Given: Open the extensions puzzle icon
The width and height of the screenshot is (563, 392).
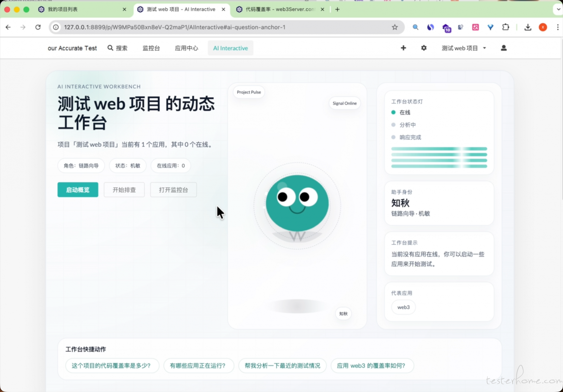Looking at the screenshot, I should (x=506, y=27).
